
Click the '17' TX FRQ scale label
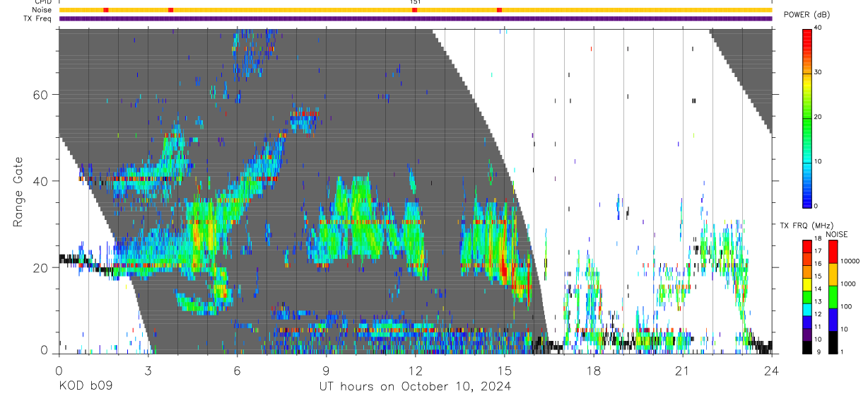point(819,251)
